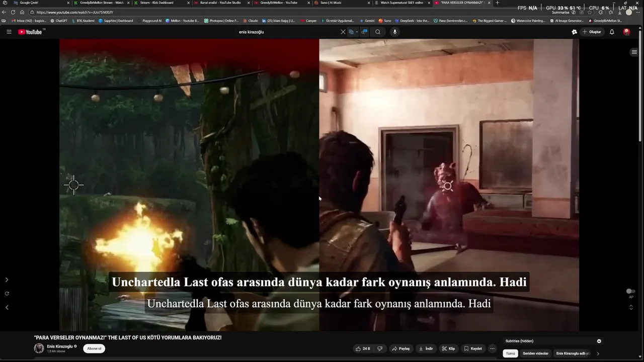Share the video with Paylaş
The width and height of the screenshot is (644, 362).
(401, 348)
